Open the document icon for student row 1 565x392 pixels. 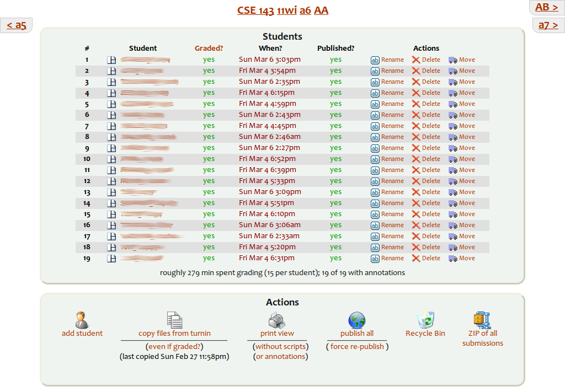[x=111, y=60]
